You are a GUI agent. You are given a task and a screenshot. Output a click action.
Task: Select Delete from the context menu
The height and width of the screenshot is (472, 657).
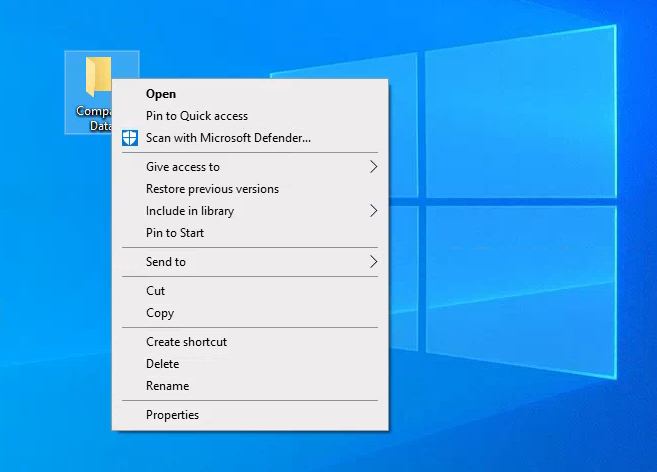click(x=163, y=364)
